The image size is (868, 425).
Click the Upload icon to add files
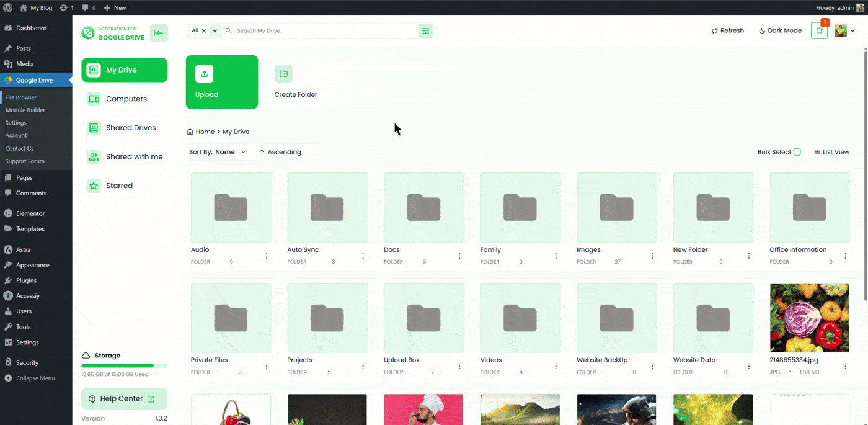(205, 73)
